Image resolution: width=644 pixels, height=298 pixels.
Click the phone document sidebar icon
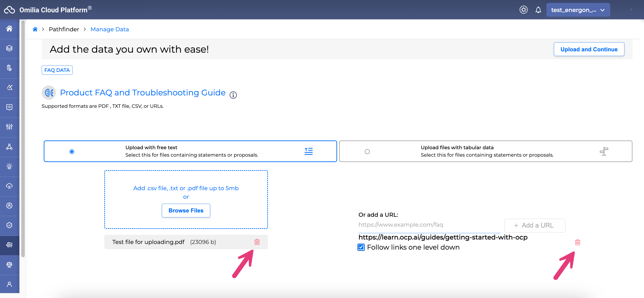pos(9,68)
